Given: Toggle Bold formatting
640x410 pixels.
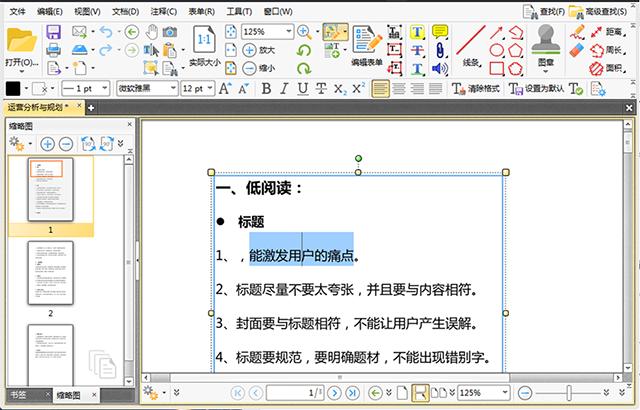Looking at the screenshot, I should [x=266, y=88].
